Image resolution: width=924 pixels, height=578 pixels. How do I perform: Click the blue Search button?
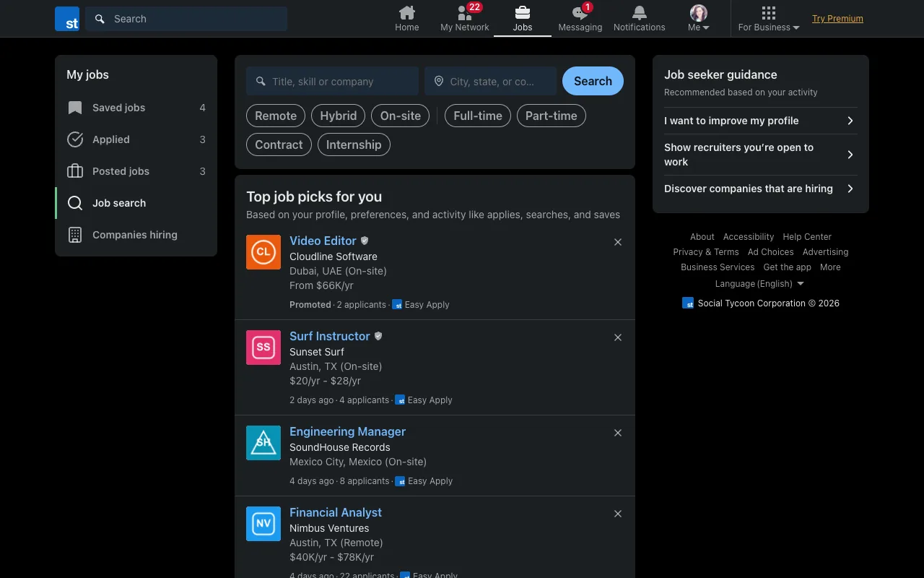pyautogui.click(x=593, y=81)
